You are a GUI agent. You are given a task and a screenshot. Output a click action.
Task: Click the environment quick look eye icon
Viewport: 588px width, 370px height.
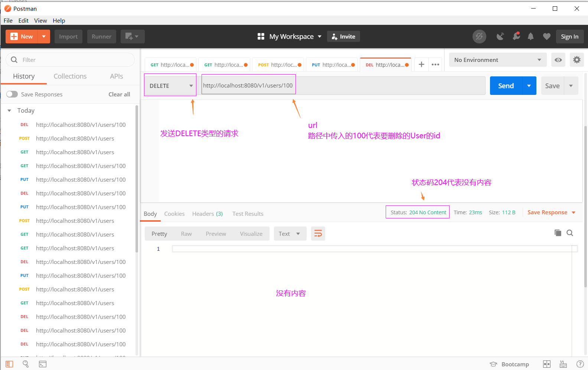pyautogui.click(x=558, y=60)
